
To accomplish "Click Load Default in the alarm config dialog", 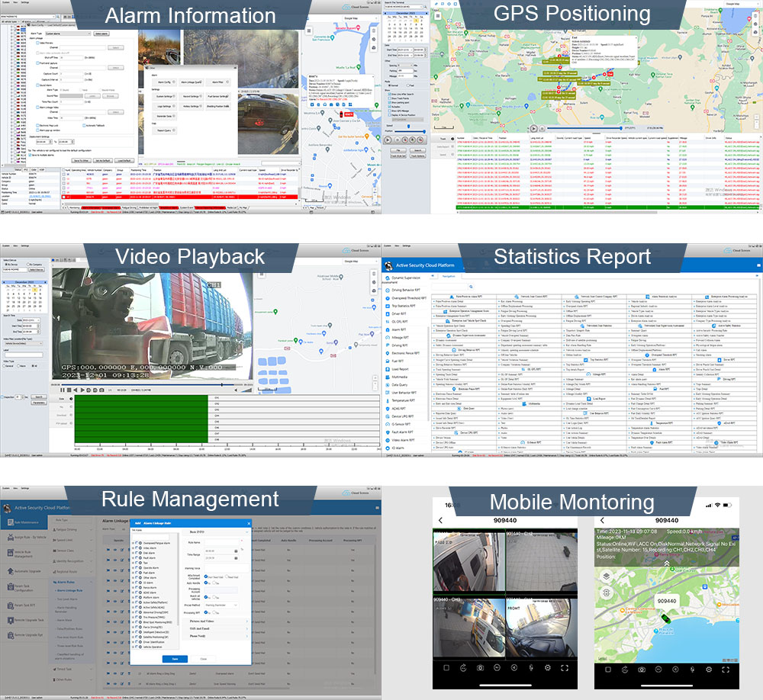I will pos(124,161).
